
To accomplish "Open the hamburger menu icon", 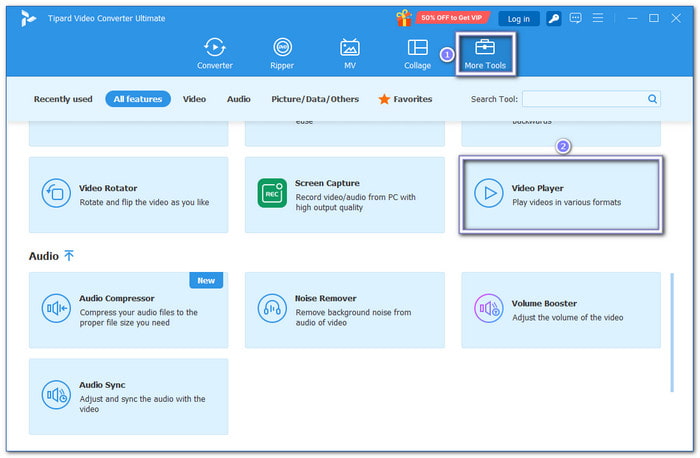I will [x=598, y=18].
